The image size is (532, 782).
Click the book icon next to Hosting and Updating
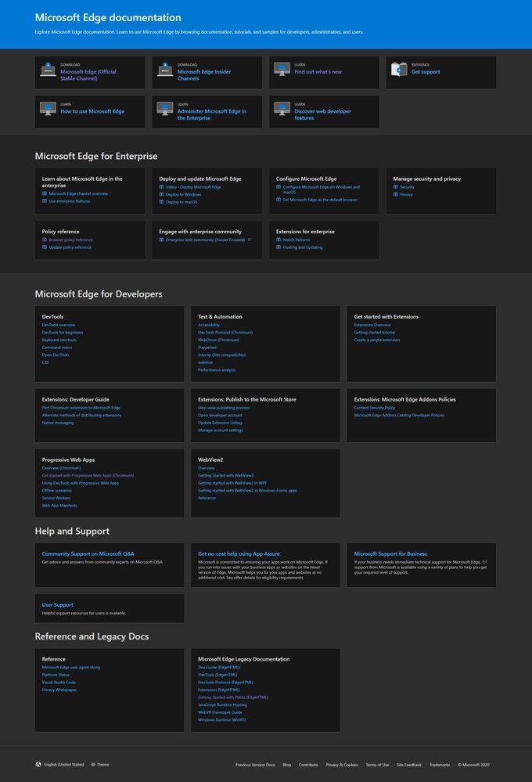279,247
